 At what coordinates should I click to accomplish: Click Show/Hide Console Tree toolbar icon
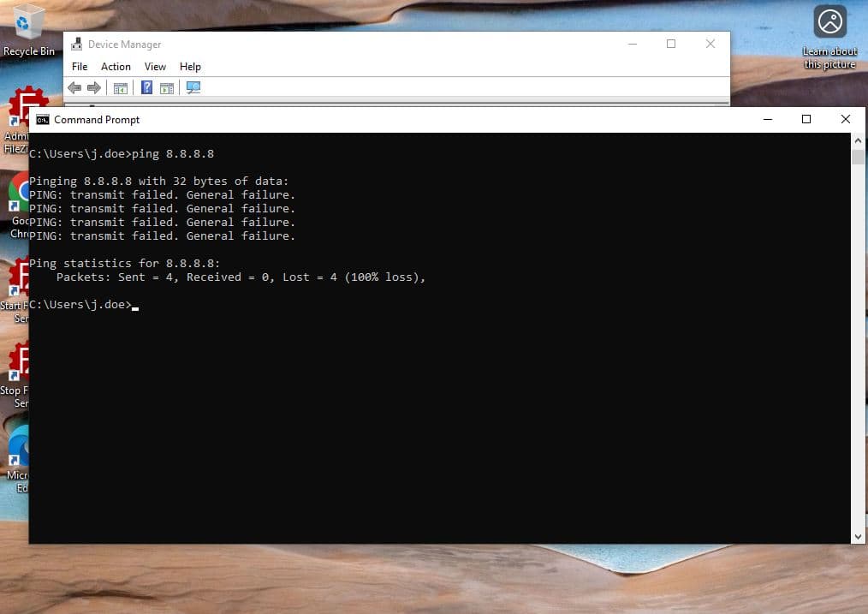tap(121, 88)
